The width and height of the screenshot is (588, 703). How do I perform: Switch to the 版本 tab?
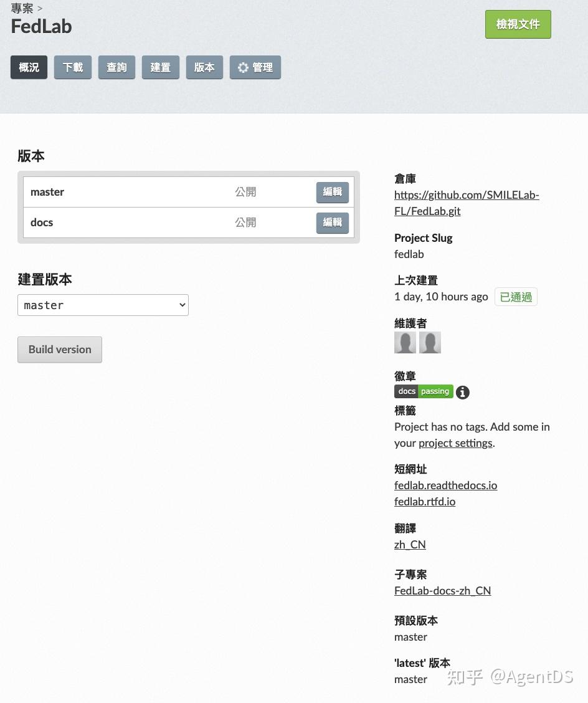pyautogui.click(x=204, y=67)
